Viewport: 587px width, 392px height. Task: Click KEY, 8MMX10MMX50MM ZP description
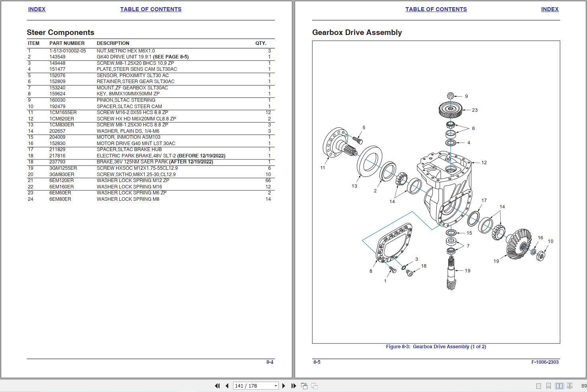tap(128, 94)
